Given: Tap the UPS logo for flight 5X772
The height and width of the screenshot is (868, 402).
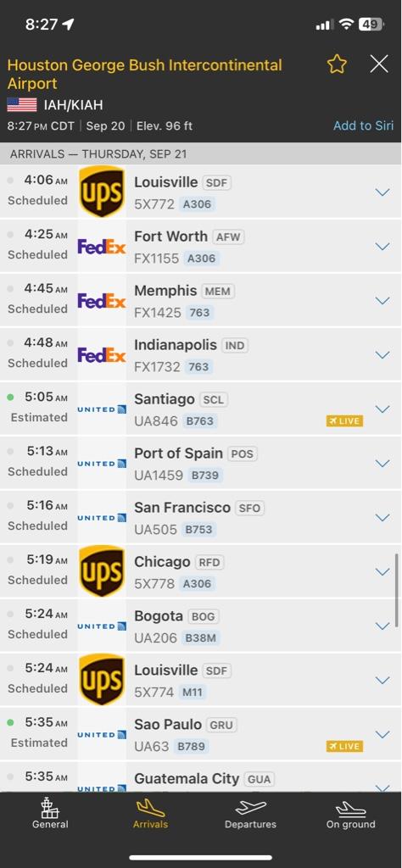Looking at the screenshot, I should pyautogui.click(x=102, y=191).
